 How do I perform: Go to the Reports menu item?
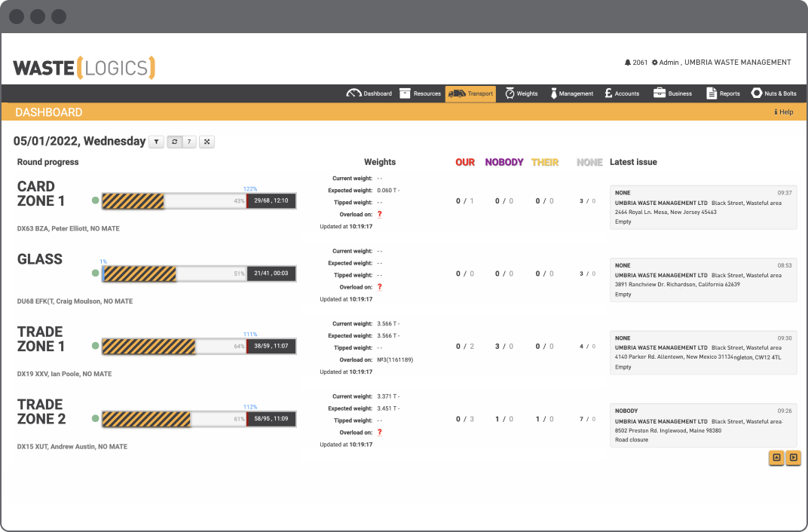pyautogui.click(x=722, y=93)
